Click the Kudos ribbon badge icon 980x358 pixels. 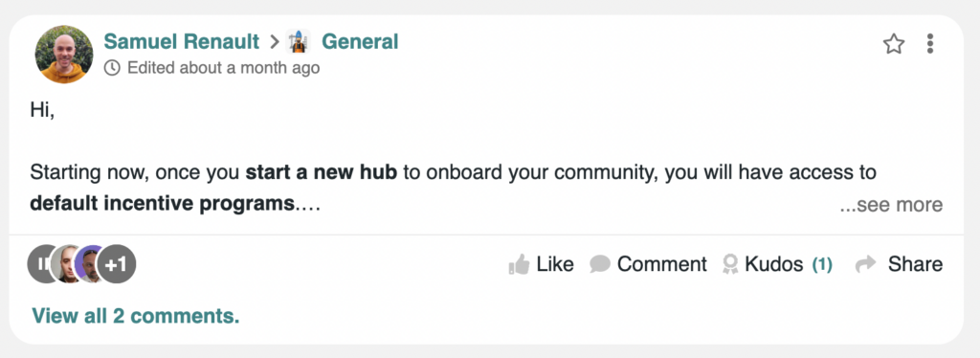(729, 264)
